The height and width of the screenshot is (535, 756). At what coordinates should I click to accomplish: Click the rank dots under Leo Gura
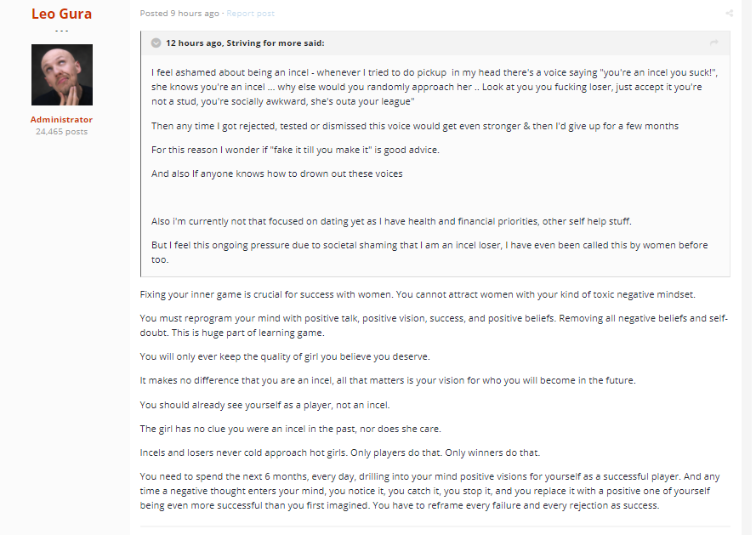point(62,31)
